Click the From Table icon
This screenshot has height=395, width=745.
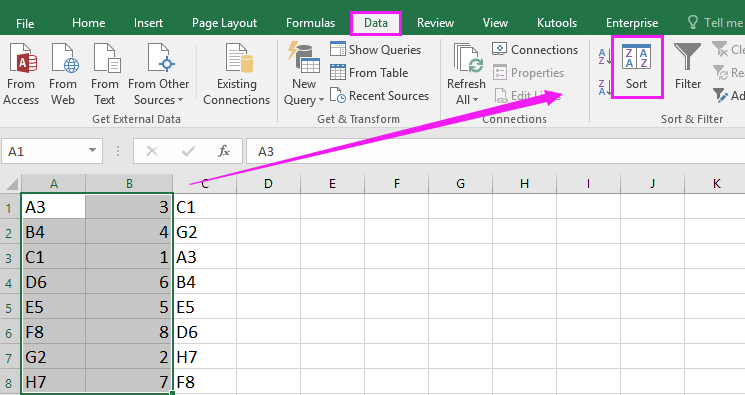pyautogui.click(x=369, y=73)
